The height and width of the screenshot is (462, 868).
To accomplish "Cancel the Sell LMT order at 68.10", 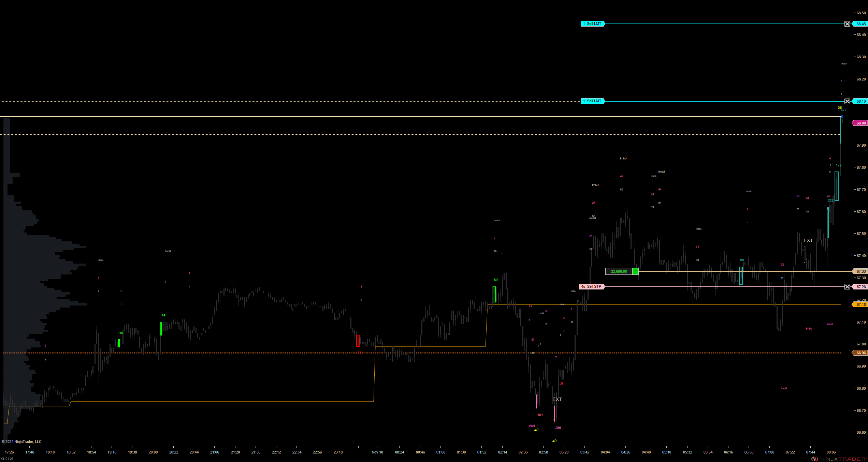I will 847,101.
